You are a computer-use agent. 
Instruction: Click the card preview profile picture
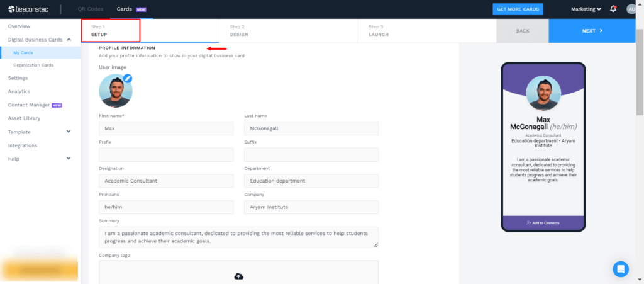(x=543, y=93)
